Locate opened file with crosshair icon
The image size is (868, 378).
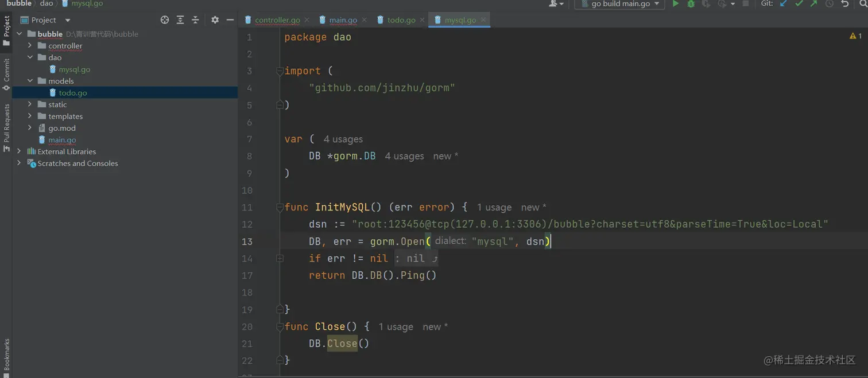[165, 20]
